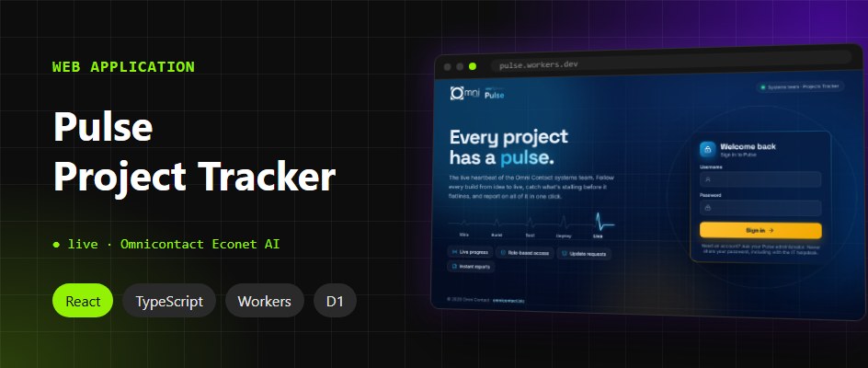
Task: Click the Live progress feature chip
Action: (x=470, y=252)
